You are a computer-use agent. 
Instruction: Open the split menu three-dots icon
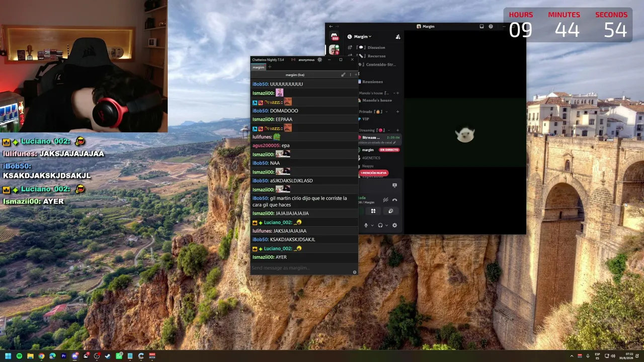pos(350,75)
